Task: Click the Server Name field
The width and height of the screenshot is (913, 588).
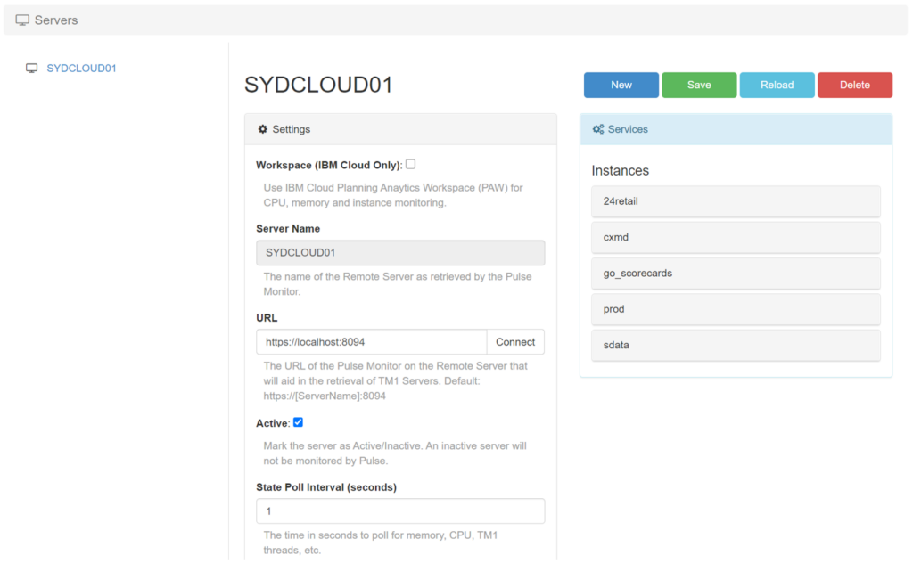Action: point(400,253)
